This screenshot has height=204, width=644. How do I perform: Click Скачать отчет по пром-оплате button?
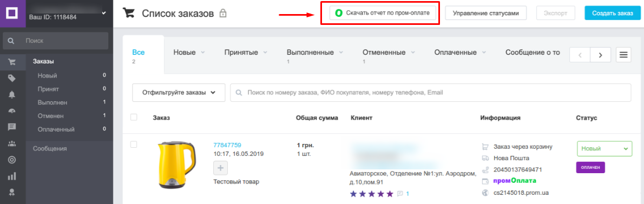[383, 13]
